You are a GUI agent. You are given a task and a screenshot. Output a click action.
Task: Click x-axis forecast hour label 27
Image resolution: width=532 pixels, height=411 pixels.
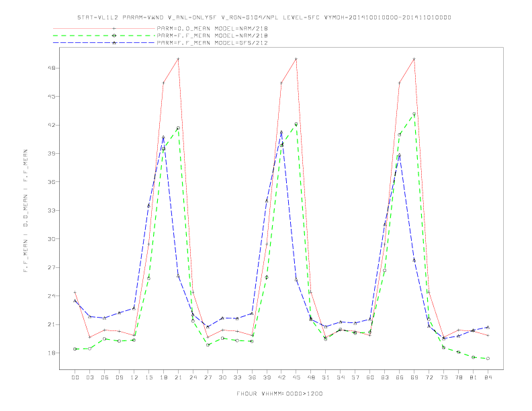(x=208, y=377)
